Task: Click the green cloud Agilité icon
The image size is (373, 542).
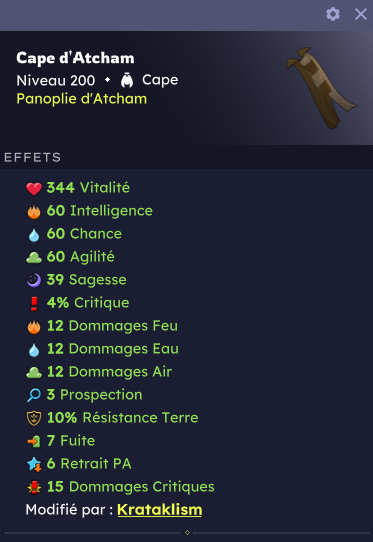Action: click(34, 258)
